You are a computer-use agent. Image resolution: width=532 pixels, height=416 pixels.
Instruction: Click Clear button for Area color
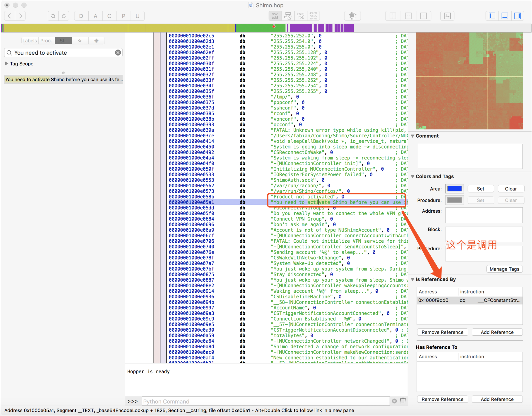[511, 189]
